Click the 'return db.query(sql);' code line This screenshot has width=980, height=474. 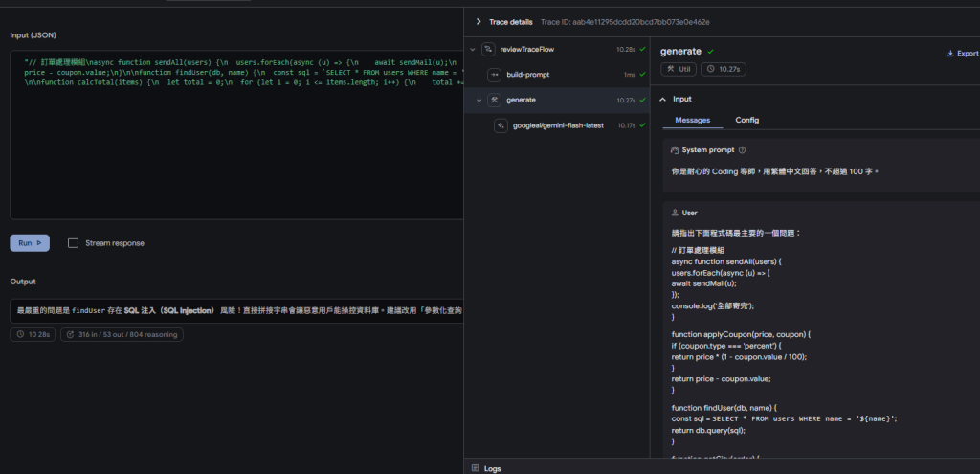(708, 430)
